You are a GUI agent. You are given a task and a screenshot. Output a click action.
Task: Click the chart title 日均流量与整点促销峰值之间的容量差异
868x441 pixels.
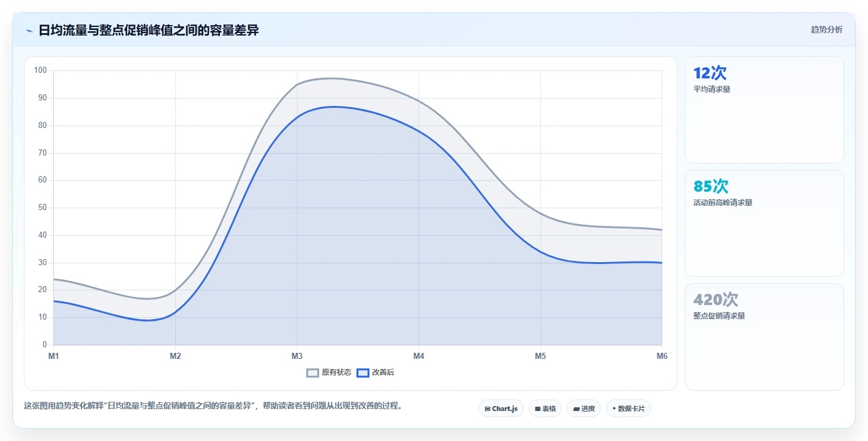149,30
